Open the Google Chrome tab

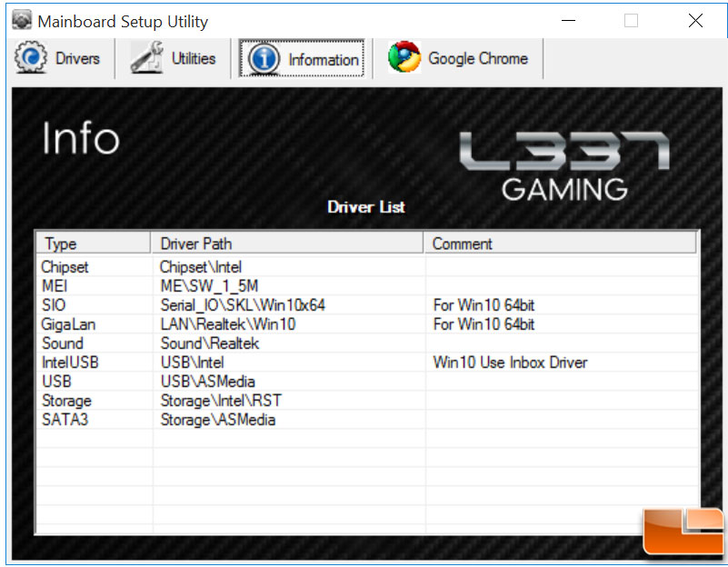tap(458, 58)
